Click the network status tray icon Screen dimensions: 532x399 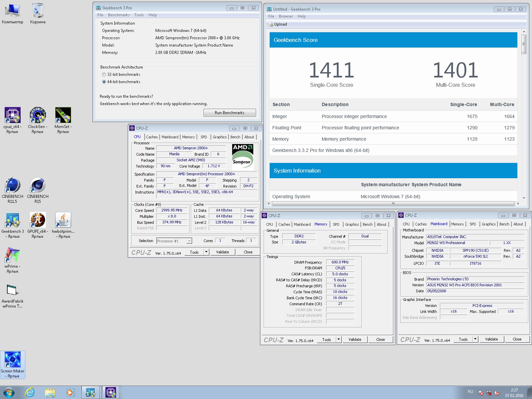[489, 393]
